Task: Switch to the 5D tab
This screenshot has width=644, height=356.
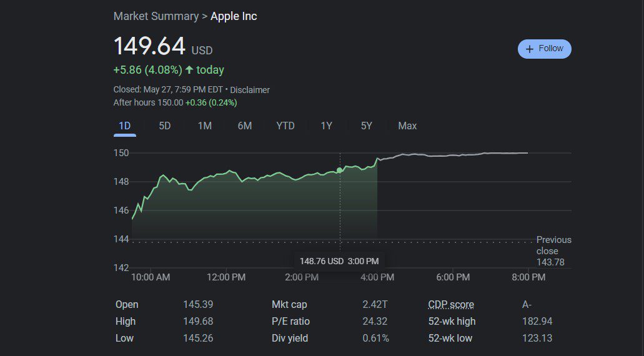Action: pyautogui.click(x=164, y=126)
